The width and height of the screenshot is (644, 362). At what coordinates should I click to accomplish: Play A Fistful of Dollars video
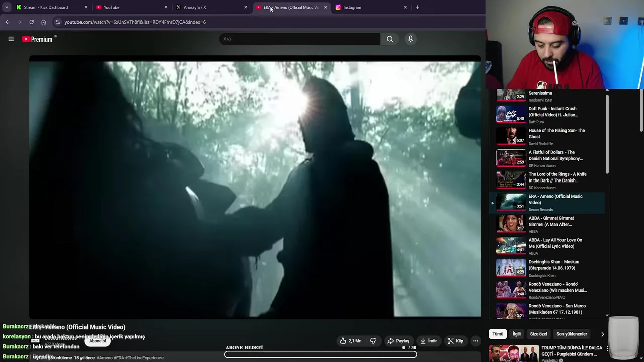coord(547,158)
